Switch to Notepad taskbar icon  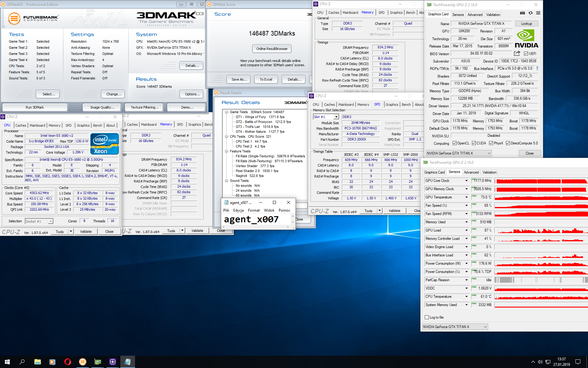(127, 362)
